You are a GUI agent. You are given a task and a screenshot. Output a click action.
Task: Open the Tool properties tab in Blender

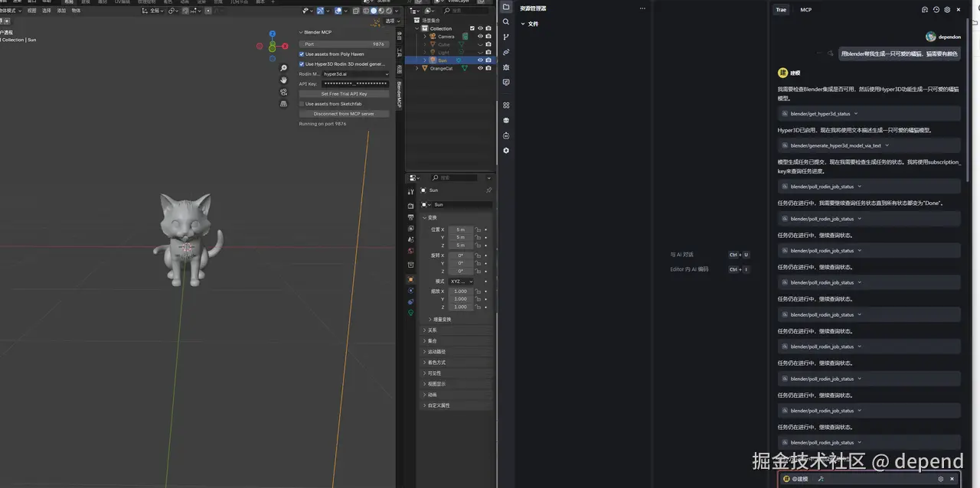click(x=410, y=191)
